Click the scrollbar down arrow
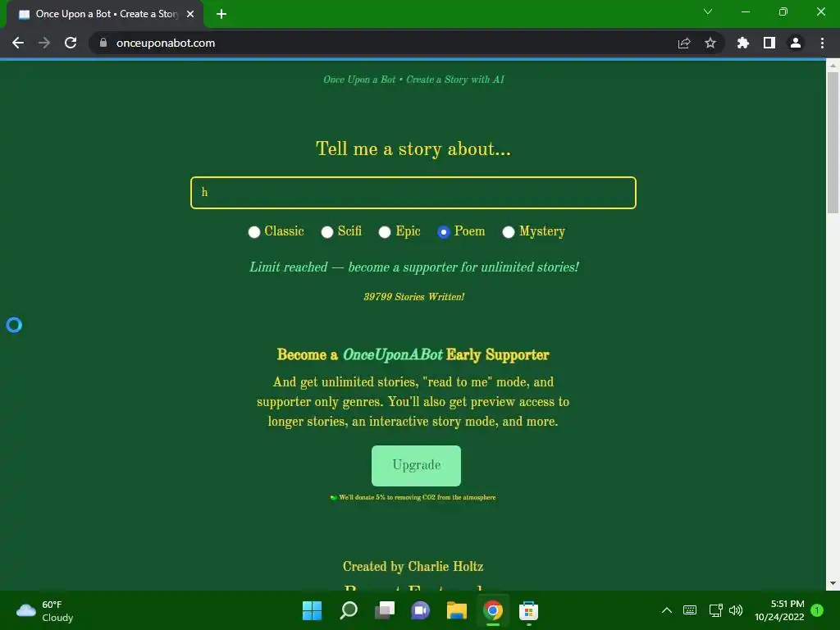The image size is (840, 630). [833, 583]
